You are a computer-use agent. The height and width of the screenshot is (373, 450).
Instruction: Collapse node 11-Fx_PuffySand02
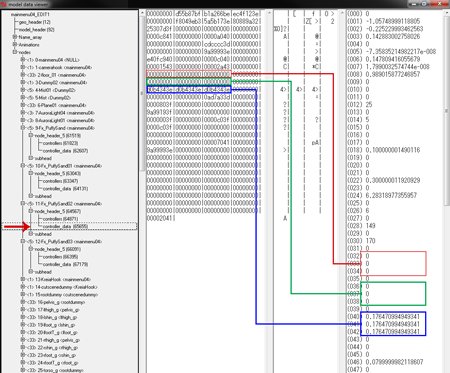(x=23, y=204)
